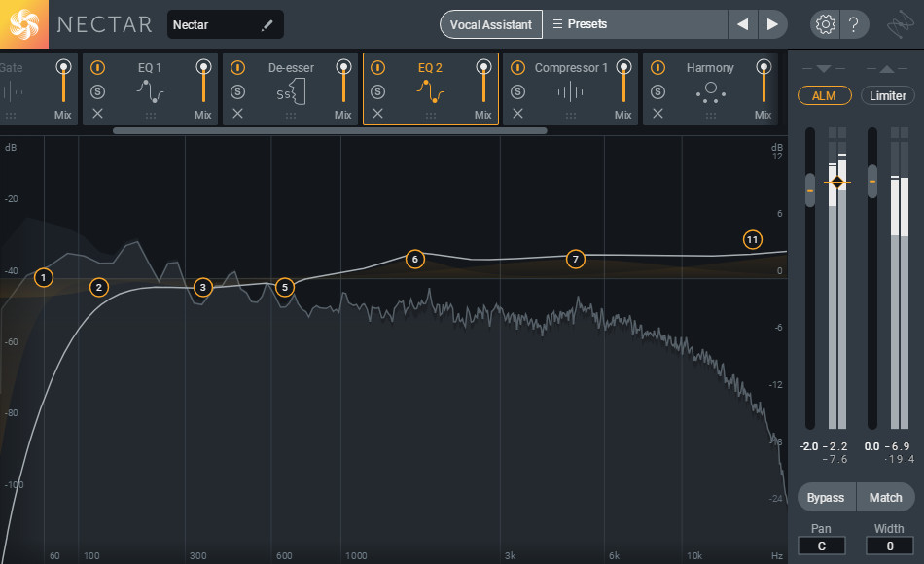Adjust the EQ 2 Mix slider
This screenshot has height=564, width=924.
[x=483, y=82]
